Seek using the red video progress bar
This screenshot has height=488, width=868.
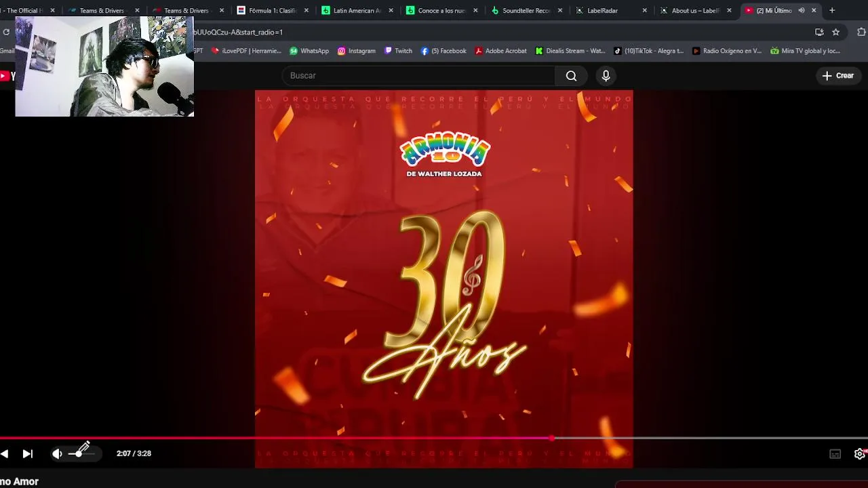coord(434,438)
